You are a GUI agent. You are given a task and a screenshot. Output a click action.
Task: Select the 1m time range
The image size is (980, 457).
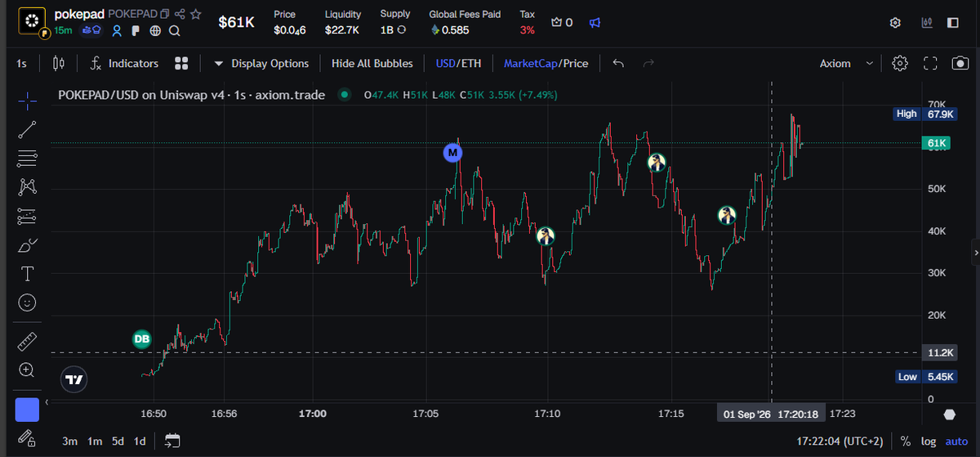click(x=95, y=441)
